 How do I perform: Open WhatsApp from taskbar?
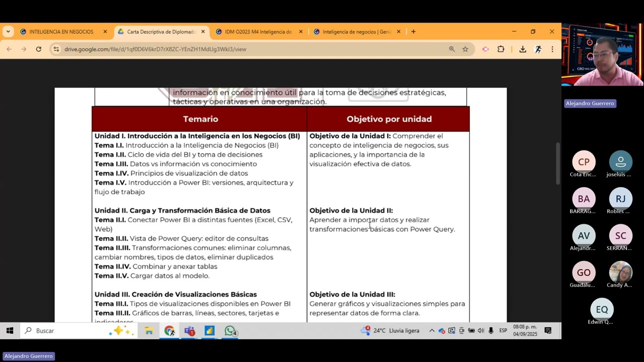point(230,331)
